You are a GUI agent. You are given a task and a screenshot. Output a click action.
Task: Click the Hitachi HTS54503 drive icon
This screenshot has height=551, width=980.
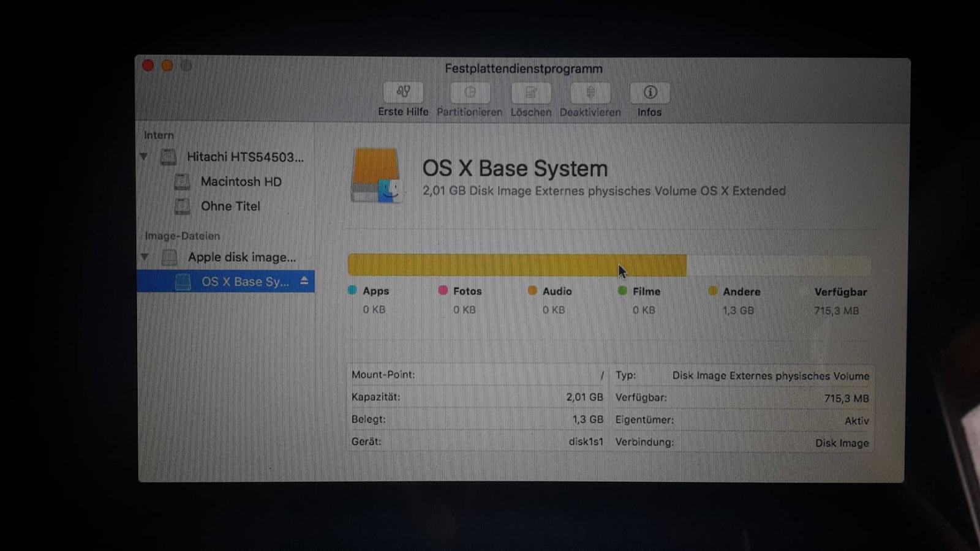point(168,157)
